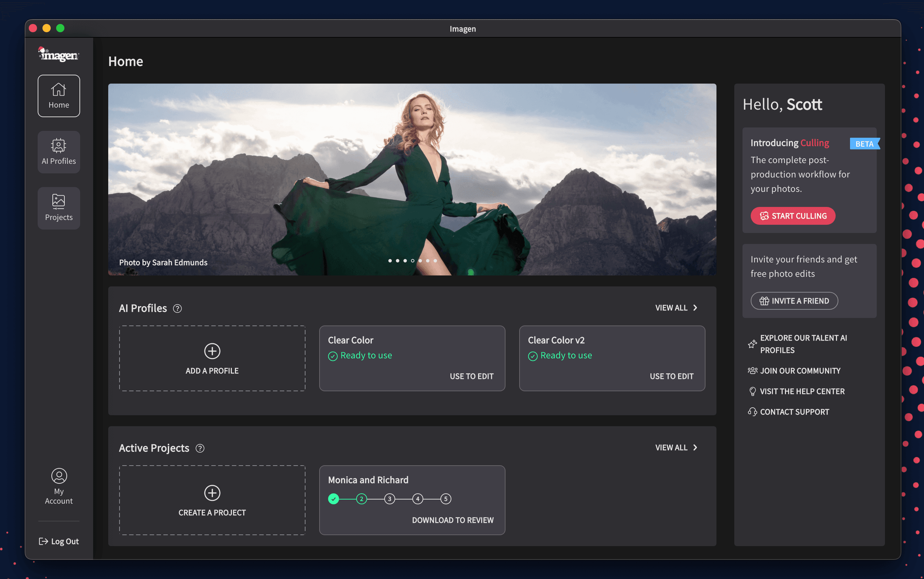This screenshot has height=579, width=924.
Task: Select fourth hollow carousel dot on banner
Action: [413, 261]
